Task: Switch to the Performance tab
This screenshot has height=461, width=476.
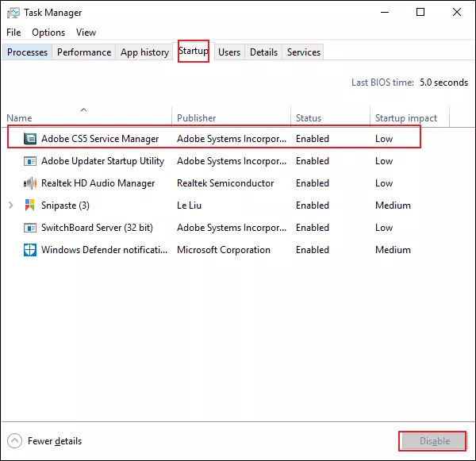Action: 84,52
